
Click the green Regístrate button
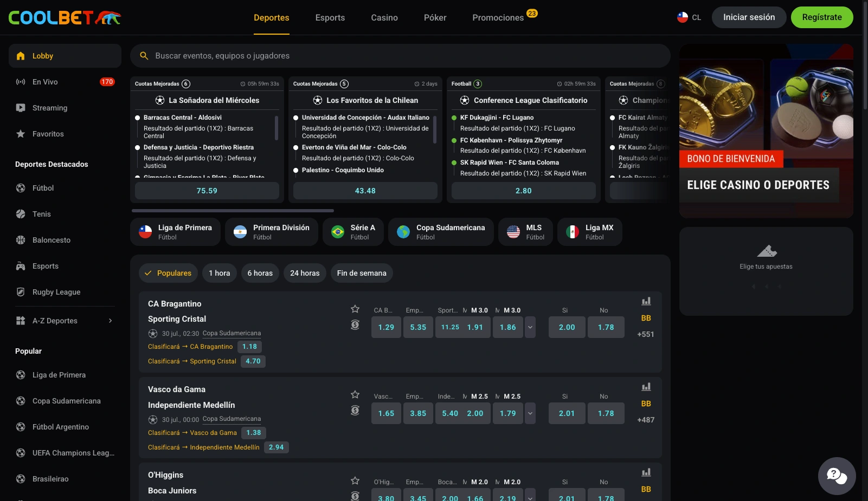pyautogui.click(x=822, y=17)
